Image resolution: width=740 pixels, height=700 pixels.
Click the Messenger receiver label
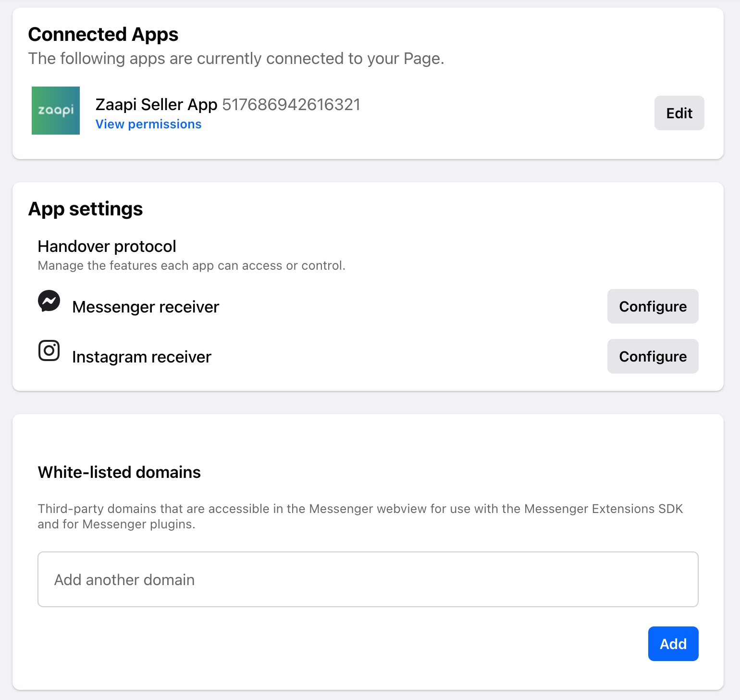[146, 307]
